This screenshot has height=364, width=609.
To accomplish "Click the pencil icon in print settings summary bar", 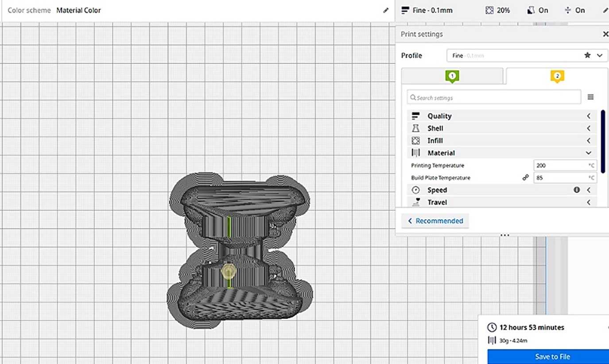I will [x=605, y=10].
